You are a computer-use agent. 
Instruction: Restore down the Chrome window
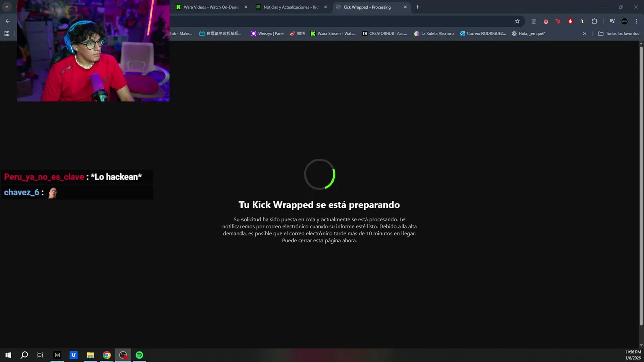621,7
